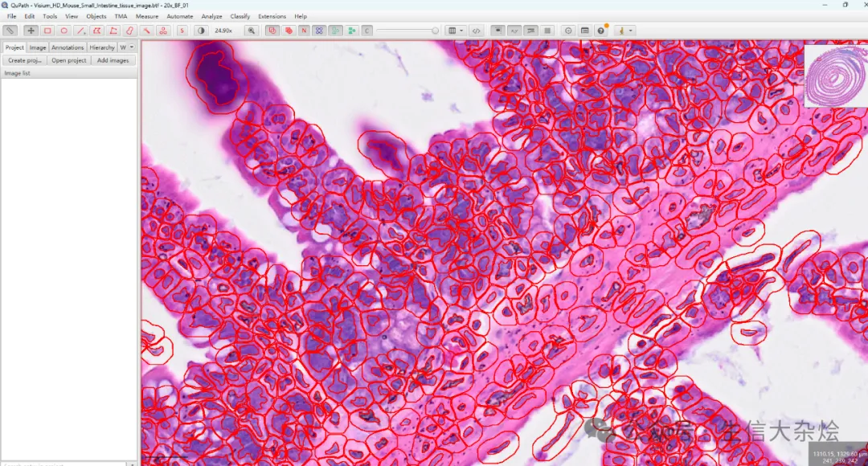The image size is (868, 466).
Task: Toggle the overview thumbnail display
Action: coord(497,31)
